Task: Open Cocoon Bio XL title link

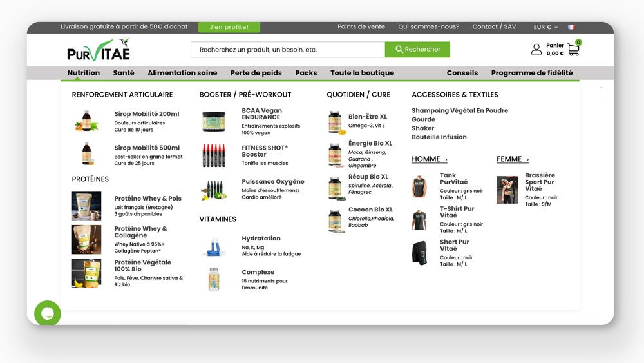Action: point(370,210)
